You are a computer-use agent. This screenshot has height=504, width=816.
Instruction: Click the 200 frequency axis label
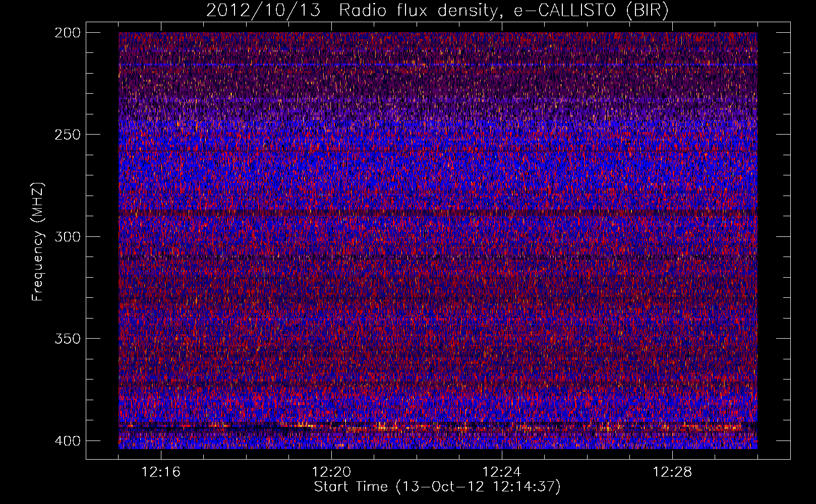67,32
